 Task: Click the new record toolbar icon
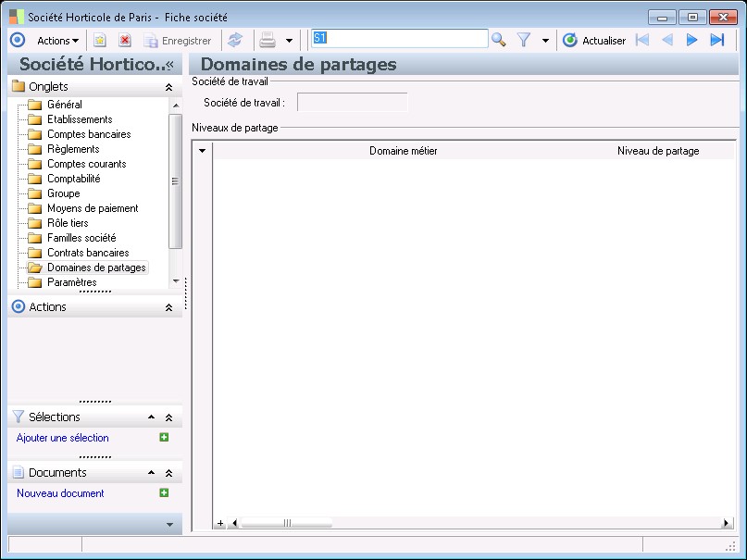click(100, 40)
